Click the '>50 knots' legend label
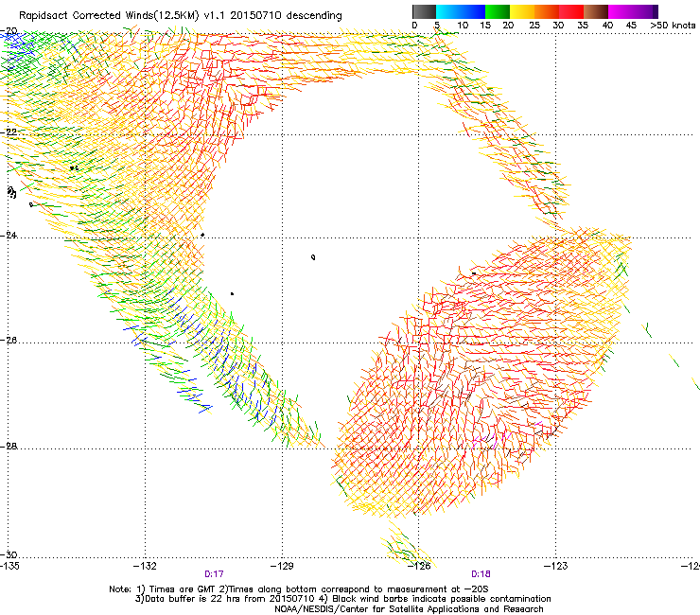The width and height of the screenshot is (700, 615). (x=673, y=26)
